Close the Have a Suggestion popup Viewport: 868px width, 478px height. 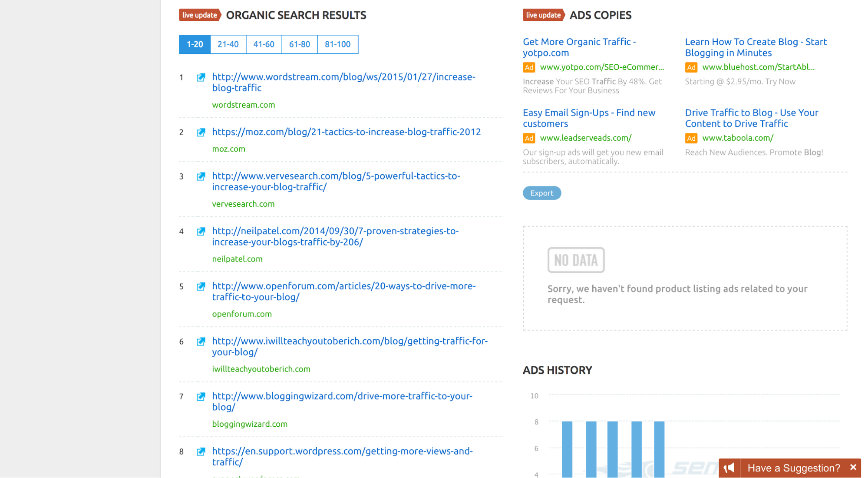853,467
